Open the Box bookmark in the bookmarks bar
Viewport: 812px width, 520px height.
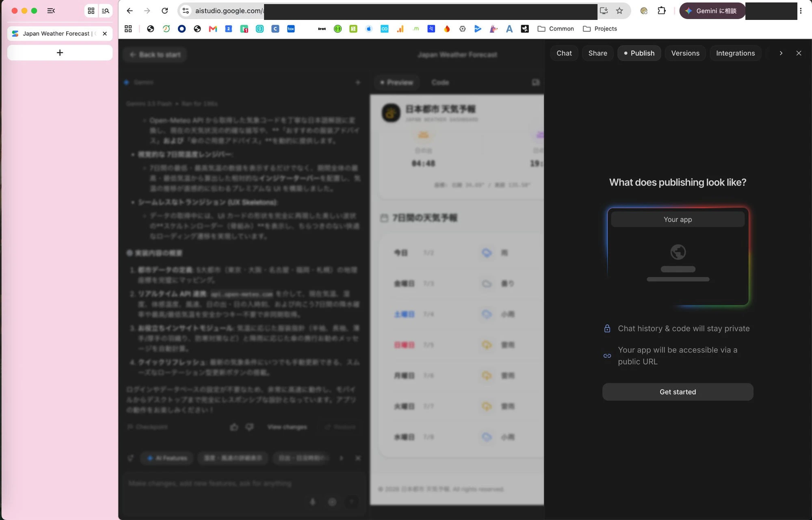[291, 29]
